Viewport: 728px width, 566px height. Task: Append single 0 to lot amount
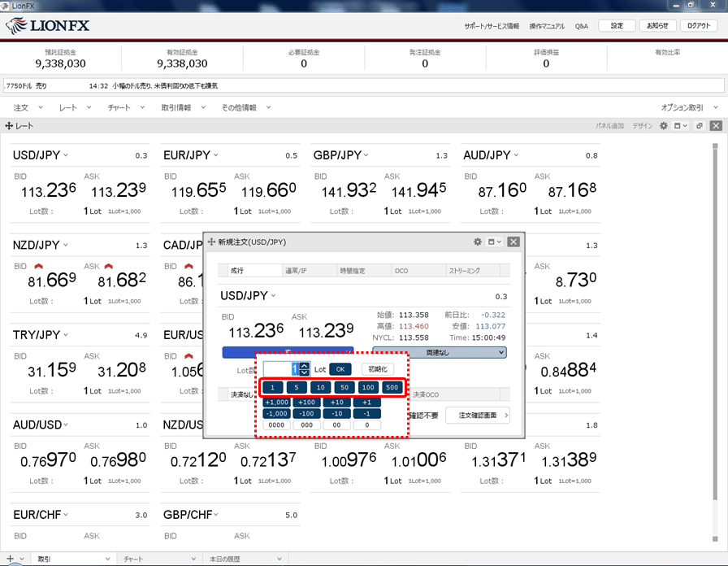(x=366, y=424)
